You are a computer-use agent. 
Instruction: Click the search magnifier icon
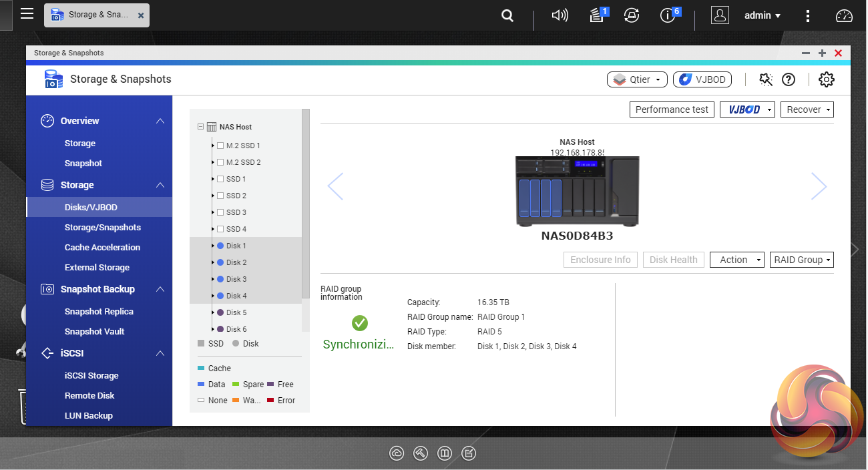(x=507, y=15)
